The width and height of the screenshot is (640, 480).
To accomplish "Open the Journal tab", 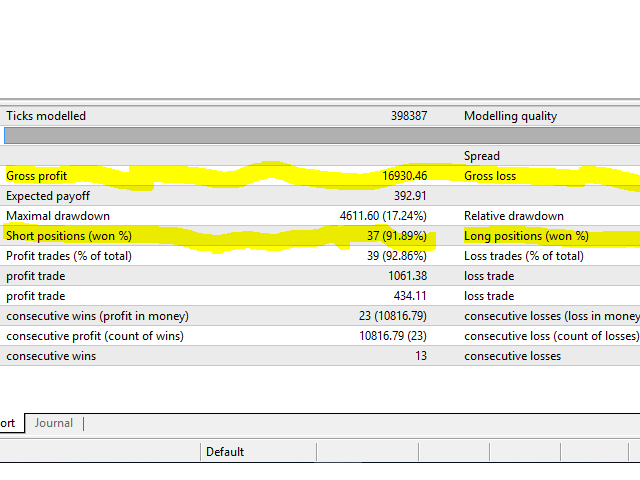I will 53,423.
